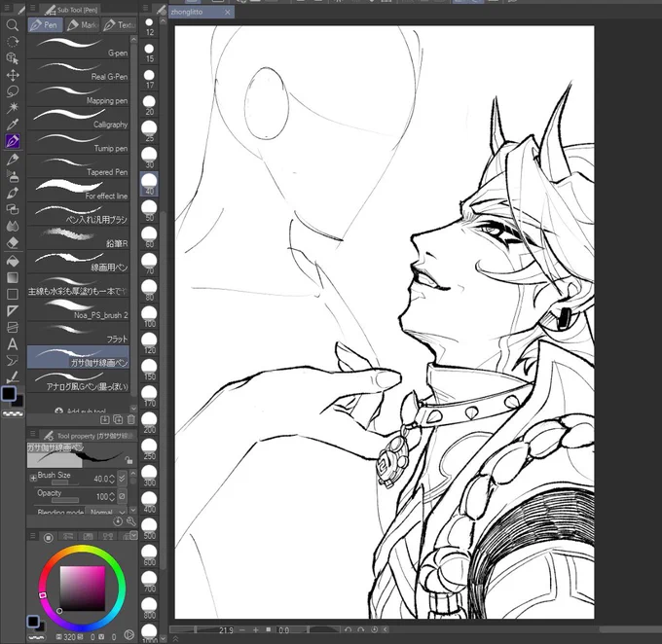Viewport: 662px width, 644px height.
Task: Select the Text tool letter A
Action: (13, 344)
